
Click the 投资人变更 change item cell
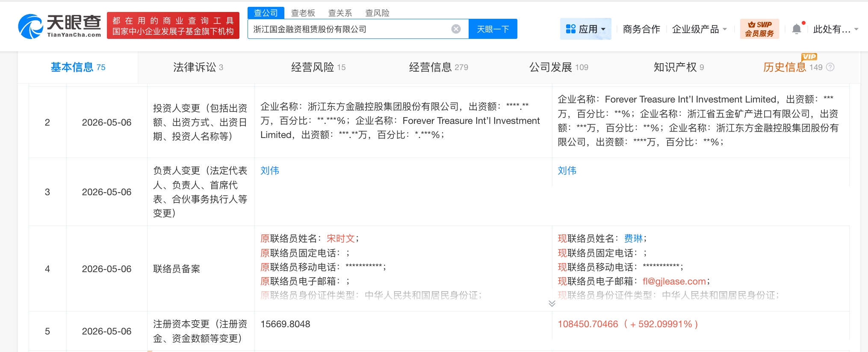[x=200, y=122]
